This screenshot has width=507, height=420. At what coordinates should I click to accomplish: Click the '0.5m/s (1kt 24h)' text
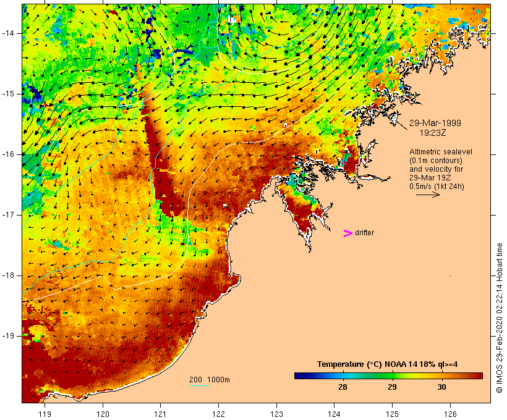[437, 187]
